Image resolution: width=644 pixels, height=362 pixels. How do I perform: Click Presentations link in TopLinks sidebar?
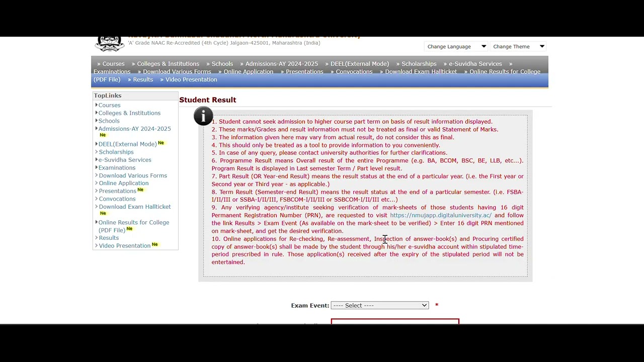tap(117, 191)
